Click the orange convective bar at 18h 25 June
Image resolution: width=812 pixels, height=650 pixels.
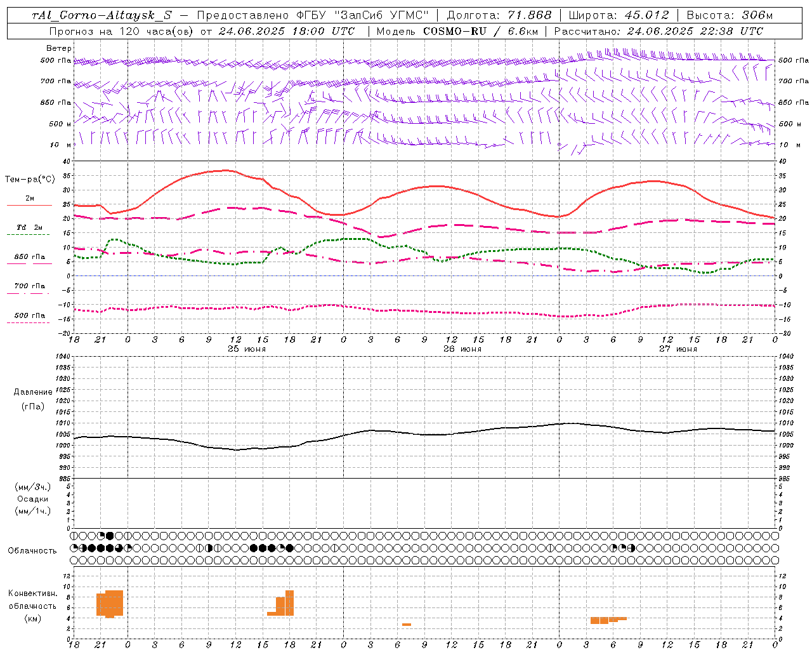click(289, 603)
